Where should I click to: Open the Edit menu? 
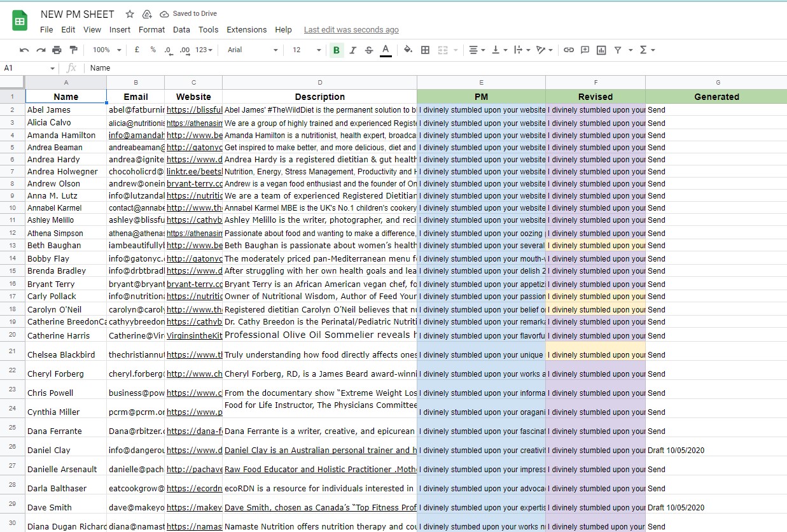(68, 29)
